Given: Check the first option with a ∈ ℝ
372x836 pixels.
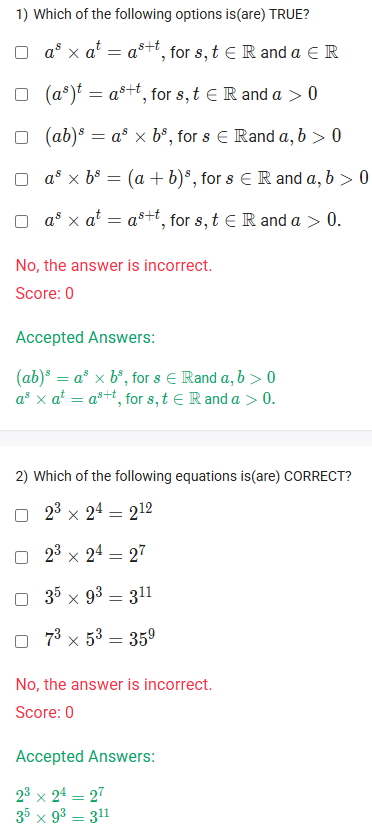Looking at the screenshot, I should [x=21, y=53].
